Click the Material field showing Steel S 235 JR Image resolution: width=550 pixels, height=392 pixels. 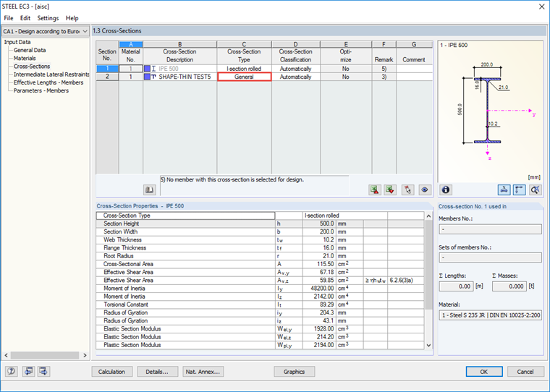coord(490,315)
